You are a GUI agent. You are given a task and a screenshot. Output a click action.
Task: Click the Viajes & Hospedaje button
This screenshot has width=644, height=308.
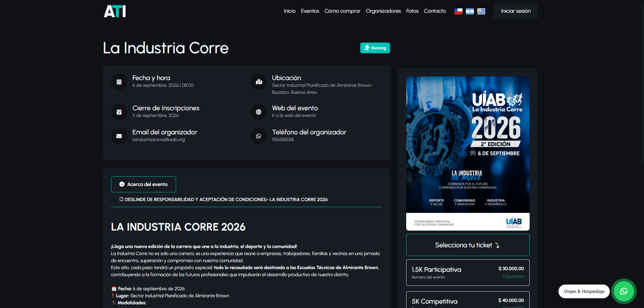pos(584,291)
